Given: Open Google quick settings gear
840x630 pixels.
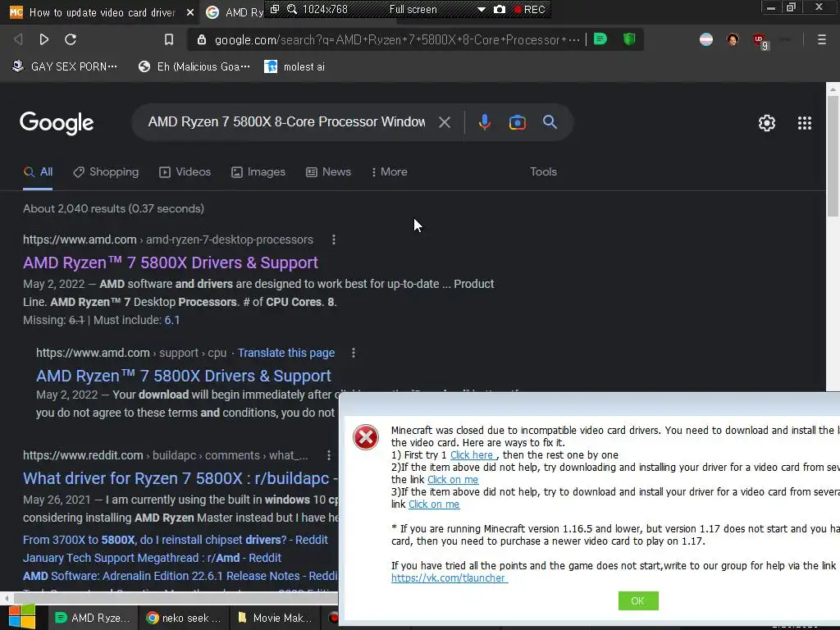Looking at the screenshot, I should tap(767, 123).
